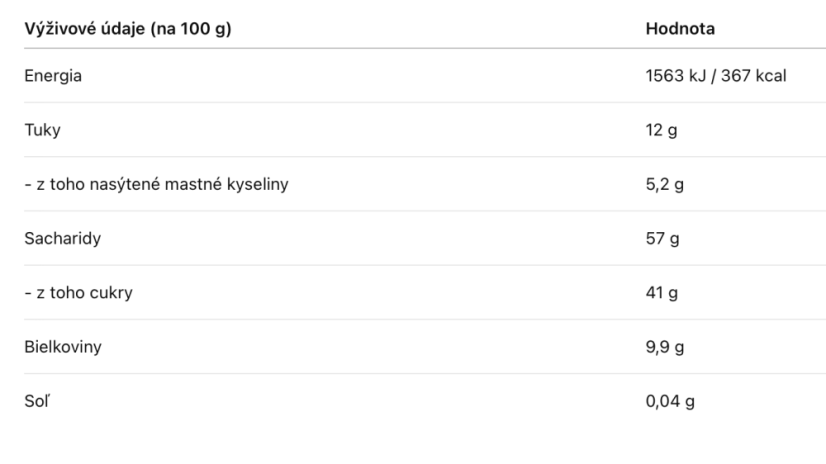Select the 'Tuky' row label

43,130
